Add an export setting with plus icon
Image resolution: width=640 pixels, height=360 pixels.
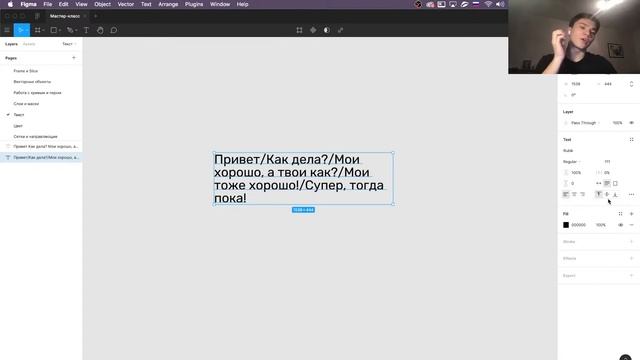click(631, 276)
